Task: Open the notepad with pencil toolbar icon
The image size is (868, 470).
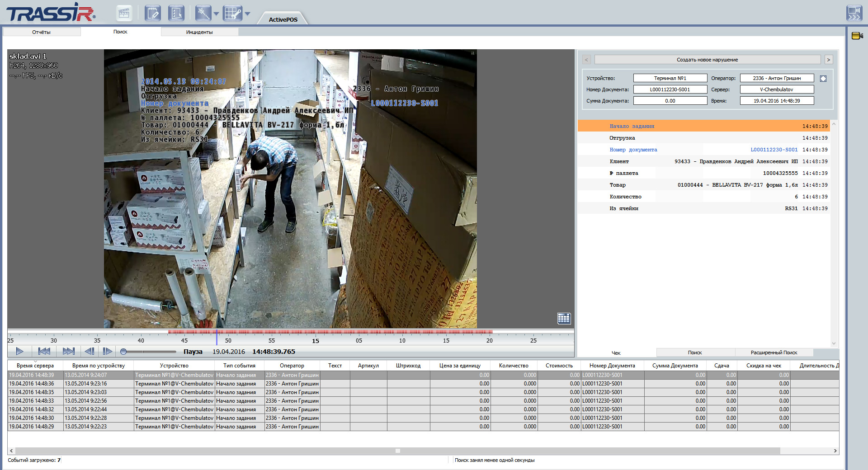Action: pyautogui.click(x=153, y=13)
